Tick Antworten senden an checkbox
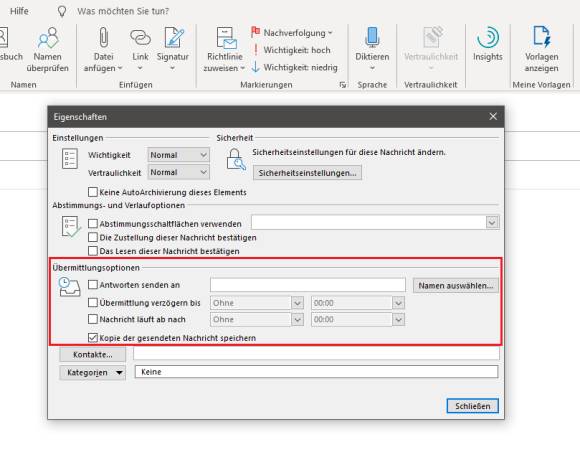 click(x=93, y=284)
